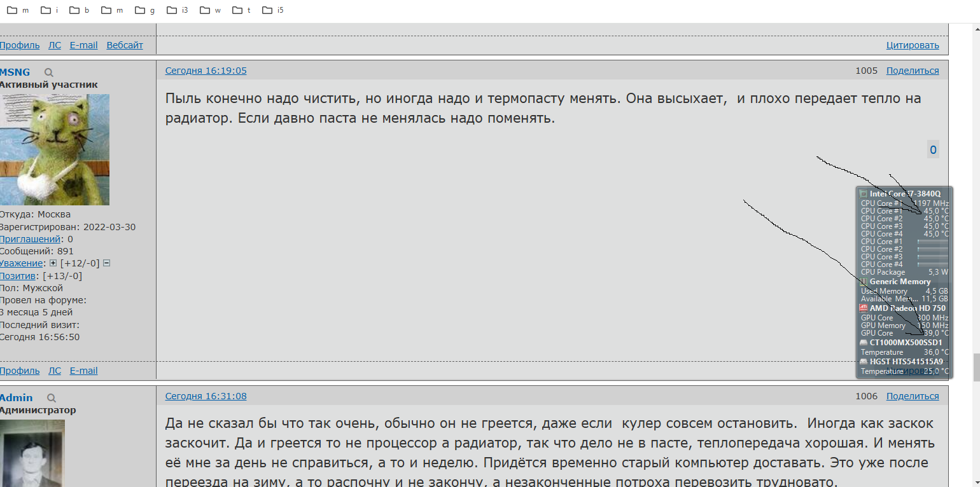Click search icon next to MSNG username
This screenshot has width=980, height=487.
(x=49, y=72)
